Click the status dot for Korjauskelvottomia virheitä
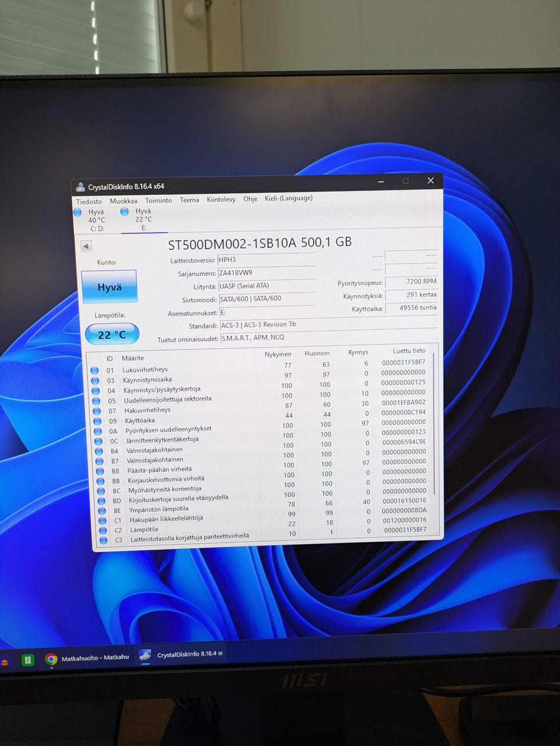560x746 pixels. point(100,481)
